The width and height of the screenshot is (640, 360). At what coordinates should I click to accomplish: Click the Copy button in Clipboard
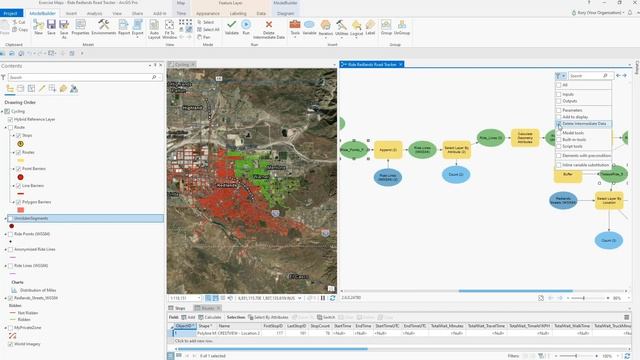[20, 30]
